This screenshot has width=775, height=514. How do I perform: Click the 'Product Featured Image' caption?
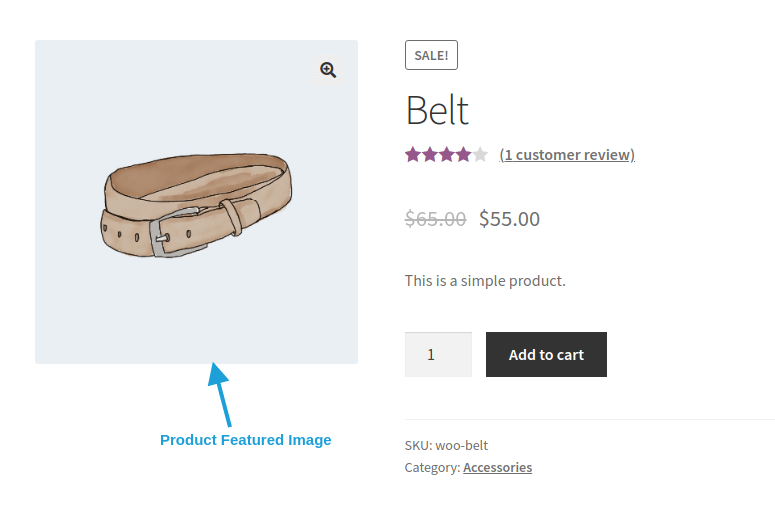click(x=245, y=439)
